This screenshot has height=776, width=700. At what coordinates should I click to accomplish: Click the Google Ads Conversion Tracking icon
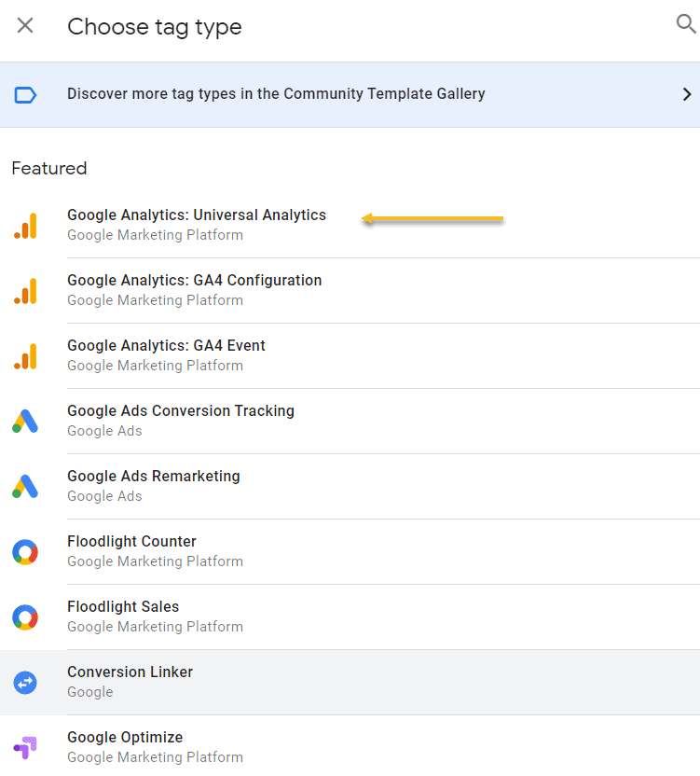25,422
